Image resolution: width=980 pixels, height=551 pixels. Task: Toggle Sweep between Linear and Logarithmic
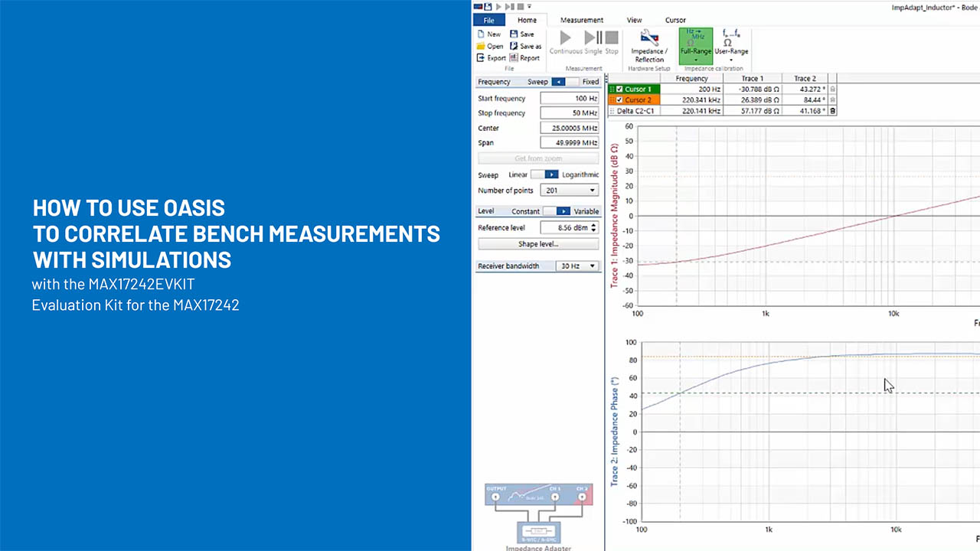tap(545, 174)
